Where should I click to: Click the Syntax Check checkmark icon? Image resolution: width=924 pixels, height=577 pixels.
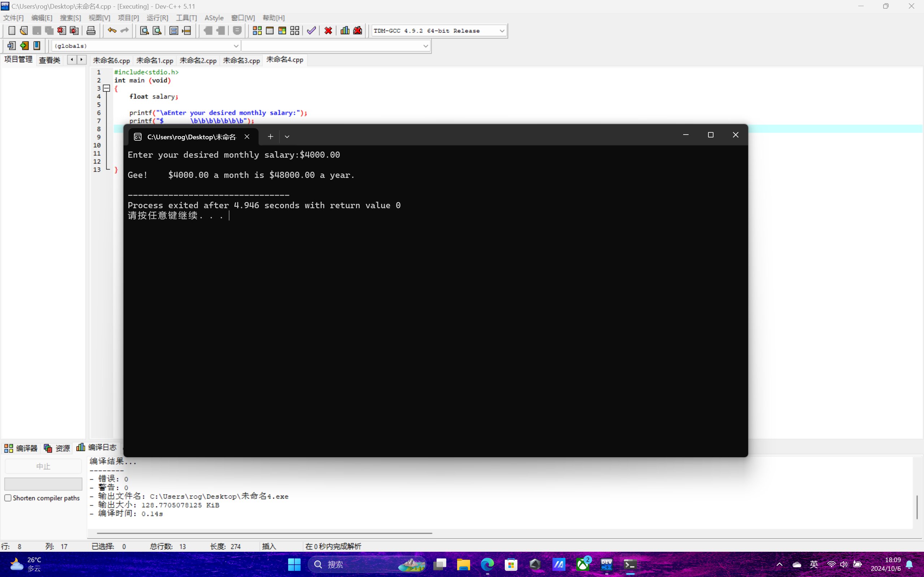coord(311,31)
